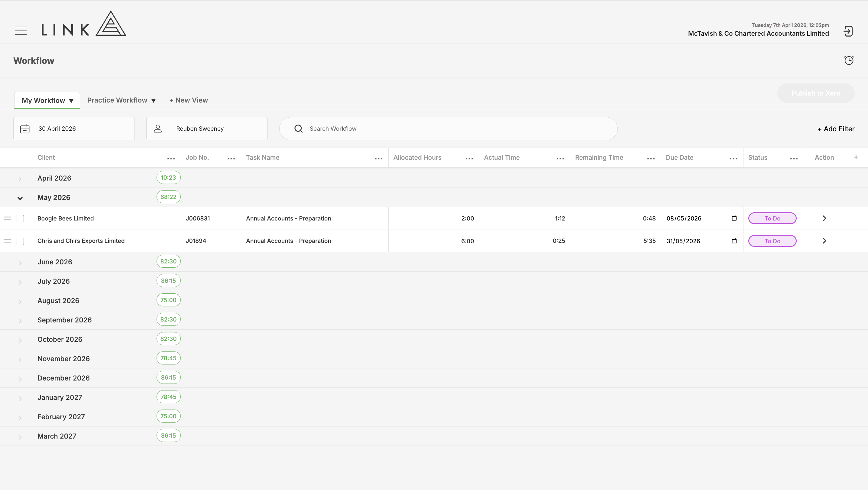This screenshot has width=868, height=490.
Task: Click the 68:22 hours badge for May 2026
Action: click(x=168, y=197)
